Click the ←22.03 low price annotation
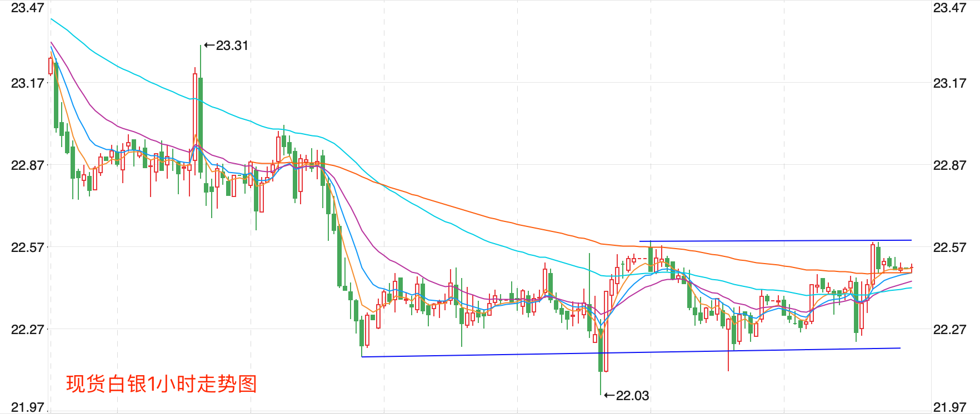Viewport: 980px width, 414px height. coord(627,396)
